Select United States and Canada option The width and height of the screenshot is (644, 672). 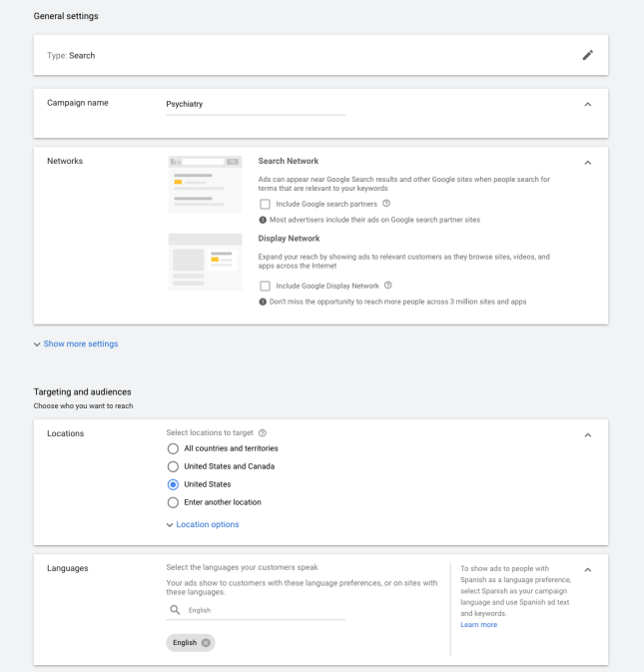click(173, 466)
